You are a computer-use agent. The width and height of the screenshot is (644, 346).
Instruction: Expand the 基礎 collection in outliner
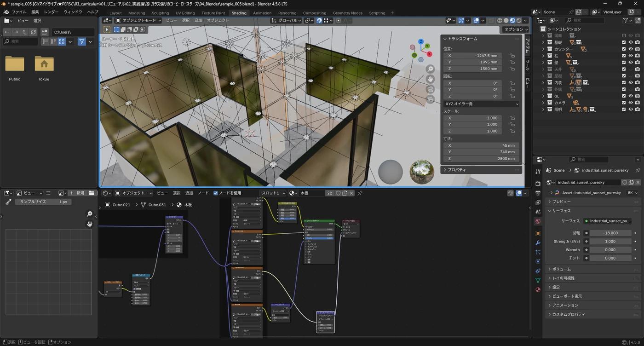(x=543, y=42)
